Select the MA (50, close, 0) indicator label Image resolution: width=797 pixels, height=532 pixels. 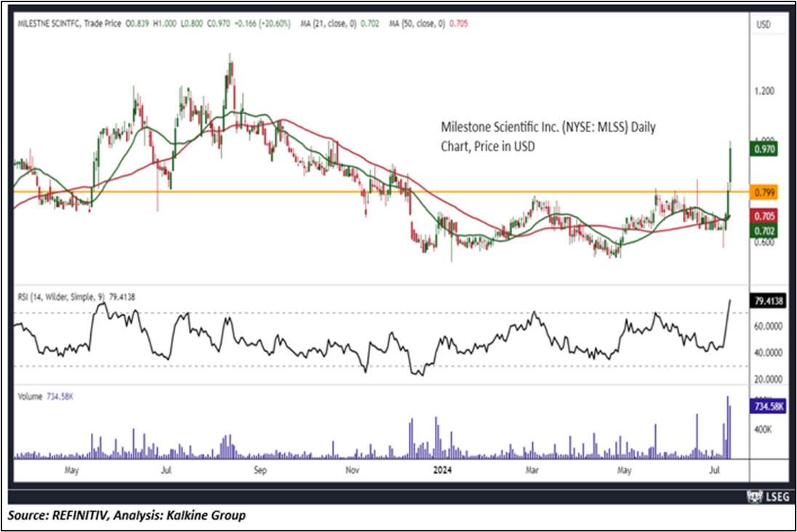click(417, 23)
